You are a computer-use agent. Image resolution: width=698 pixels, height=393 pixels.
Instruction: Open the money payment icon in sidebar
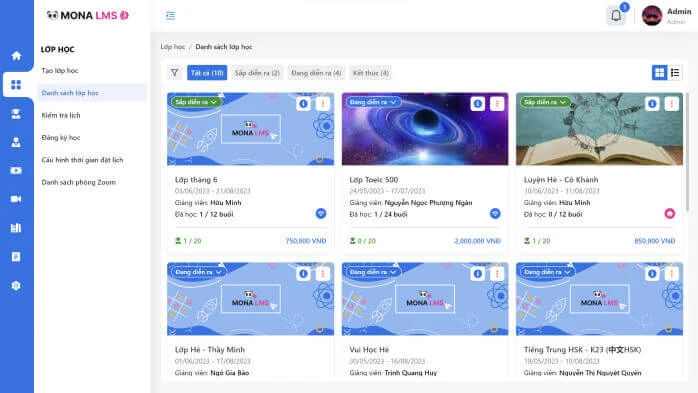16,170
